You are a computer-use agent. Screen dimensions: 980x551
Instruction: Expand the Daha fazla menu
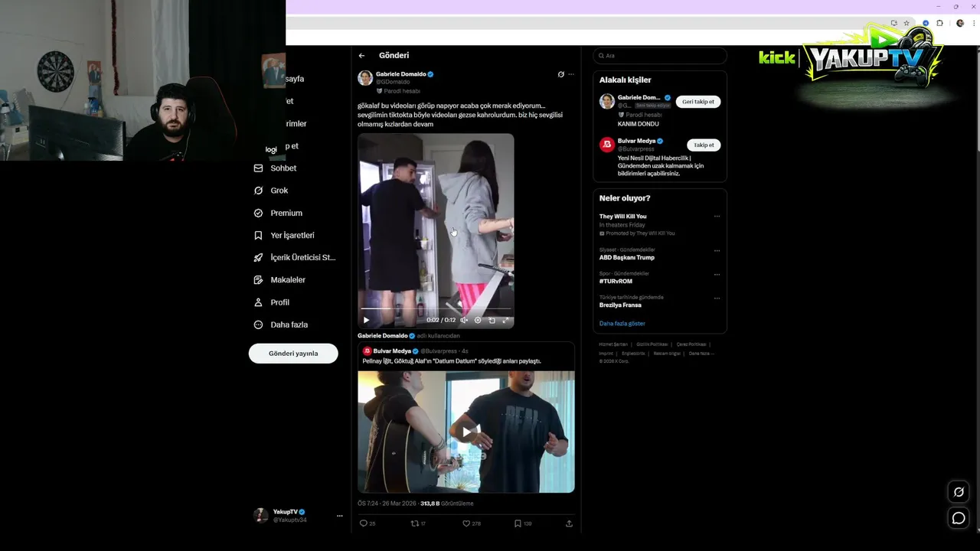coord(281,324)
